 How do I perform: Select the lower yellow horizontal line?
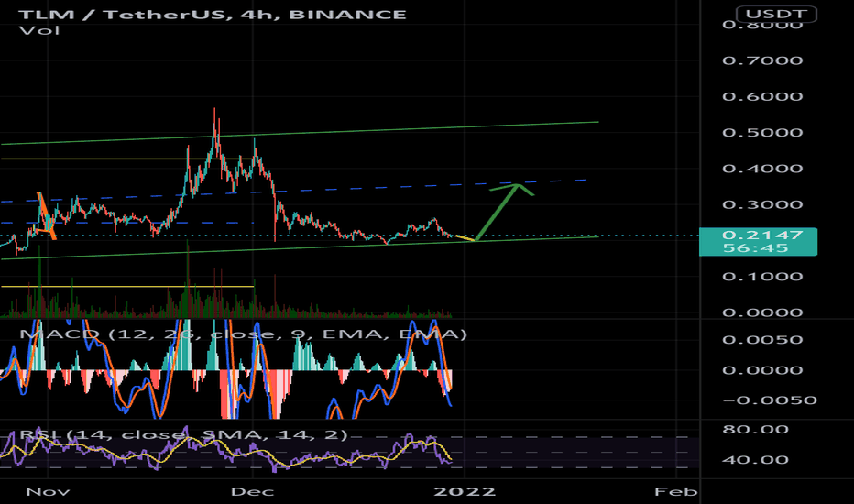coord(127,286)
